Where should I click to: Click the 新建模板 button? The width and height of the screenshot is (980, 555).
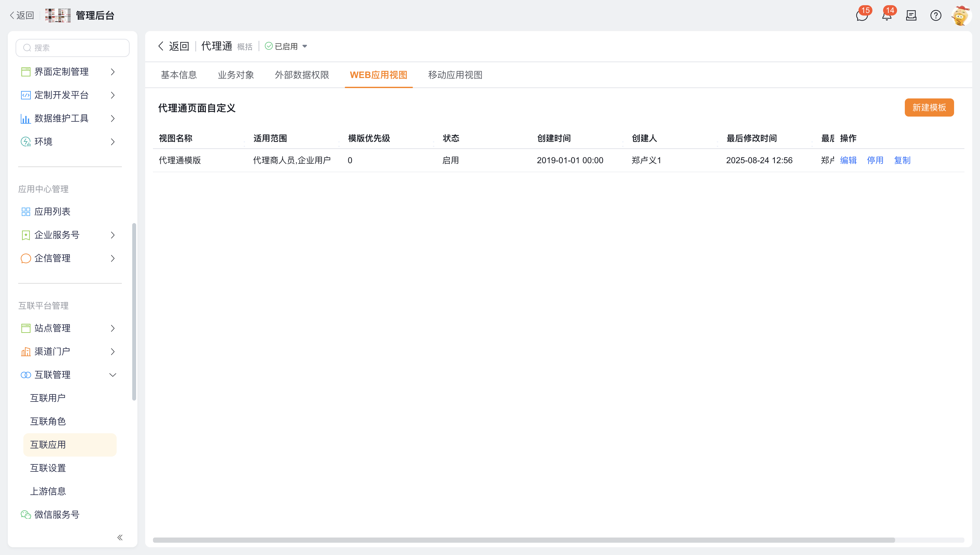click(x=929, y=108)
